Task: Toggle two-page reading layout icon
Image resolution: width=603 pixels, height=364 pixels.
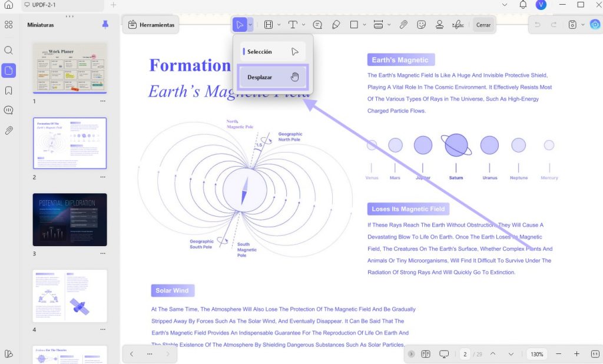Action: [425, 353]
